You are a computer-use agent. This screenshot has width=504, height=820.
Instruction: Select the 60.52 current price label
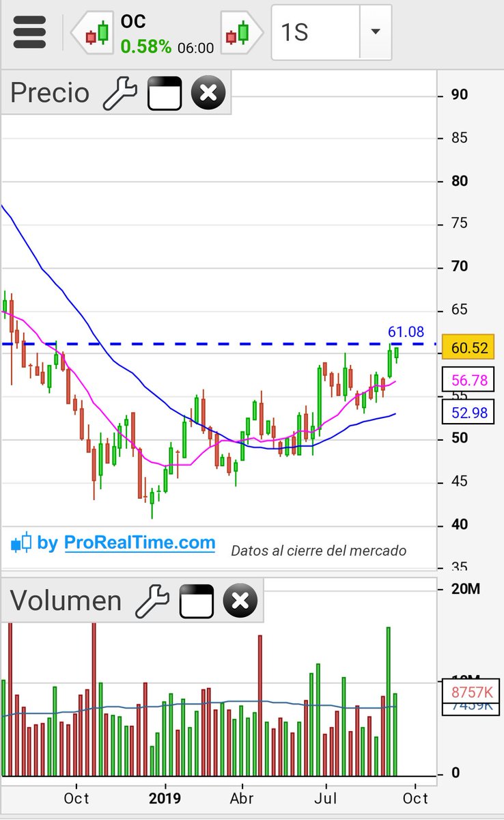pyautogui.click(x=470, y=348)
